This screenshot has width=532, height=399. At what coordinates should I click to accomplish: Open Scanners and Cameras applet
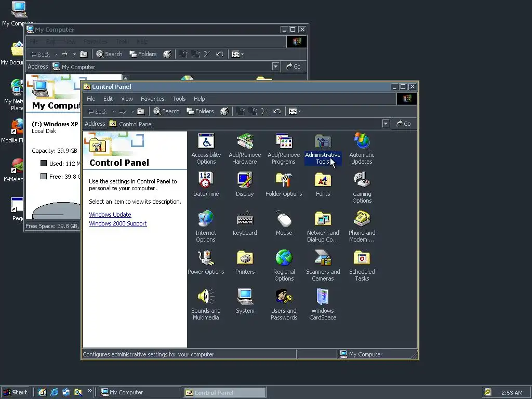click(x=323, y=265)
